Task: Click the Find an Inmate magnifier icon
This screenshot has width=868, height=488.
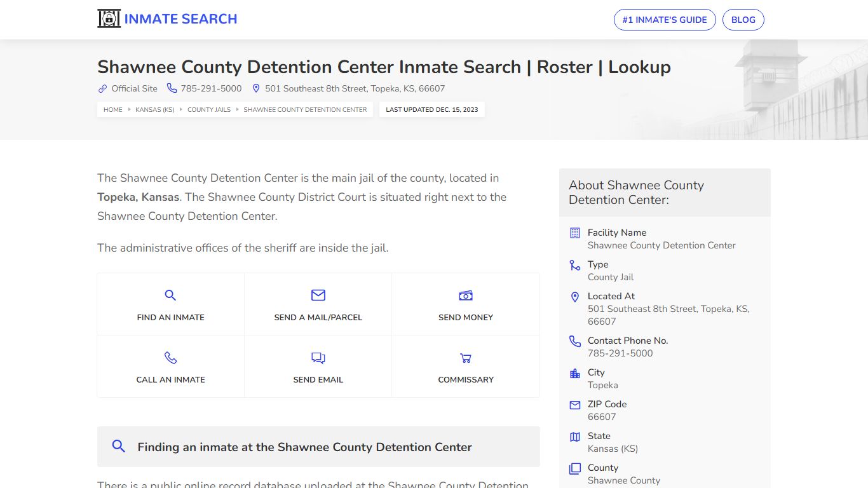Action: (x=170, y=295)
